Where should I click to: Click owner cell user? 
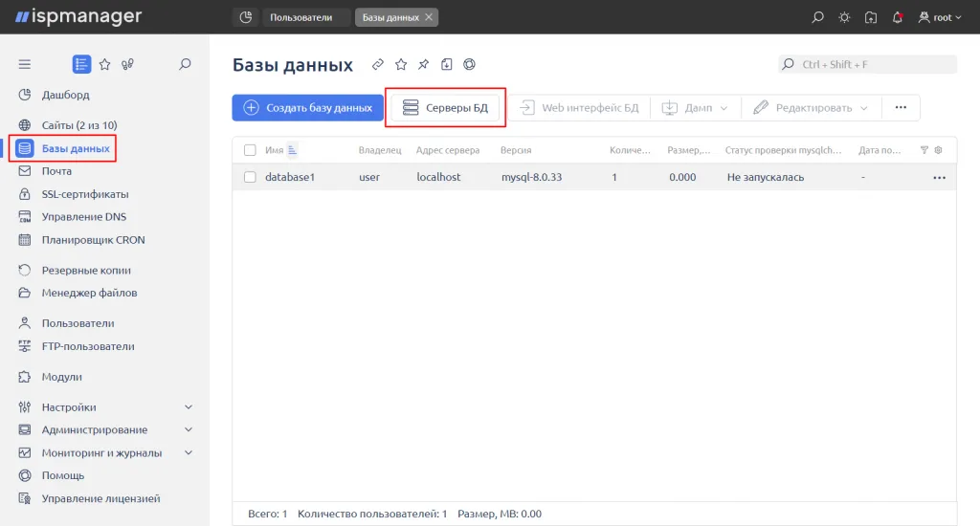pos(369,177)
